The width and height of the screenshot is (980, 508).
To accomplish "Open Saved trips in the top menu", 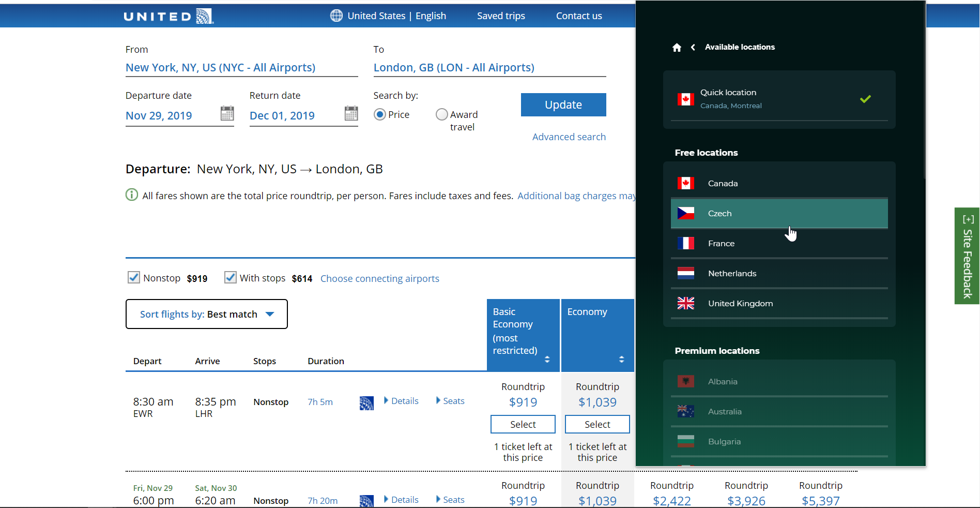I will [500, 16].
